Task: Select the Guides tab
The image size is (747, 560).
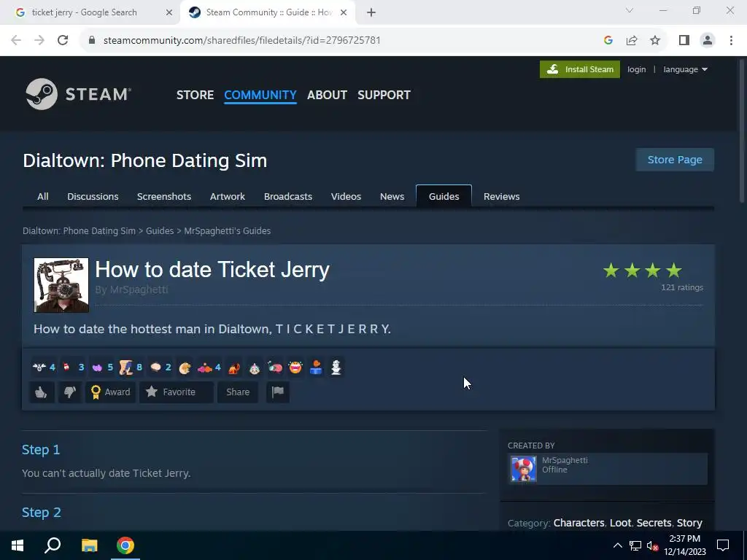Action: click(x=444, y=196)
